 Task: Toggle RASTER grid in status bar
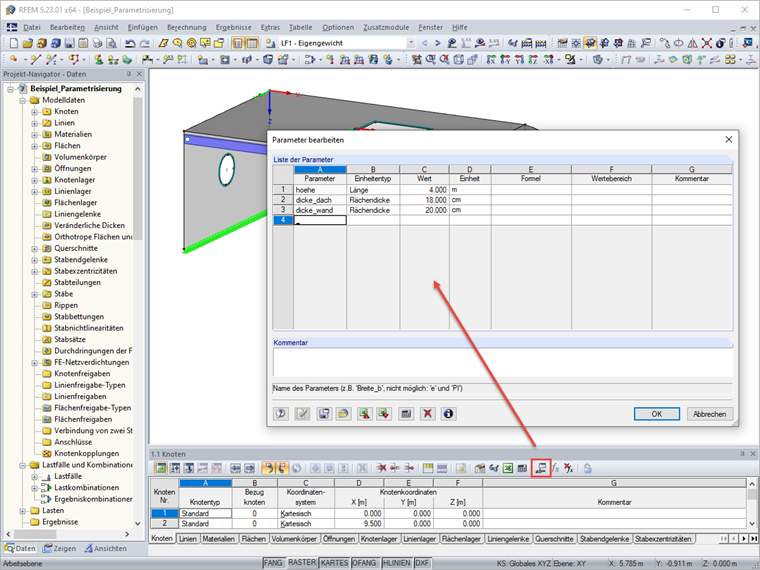(301, 563)
